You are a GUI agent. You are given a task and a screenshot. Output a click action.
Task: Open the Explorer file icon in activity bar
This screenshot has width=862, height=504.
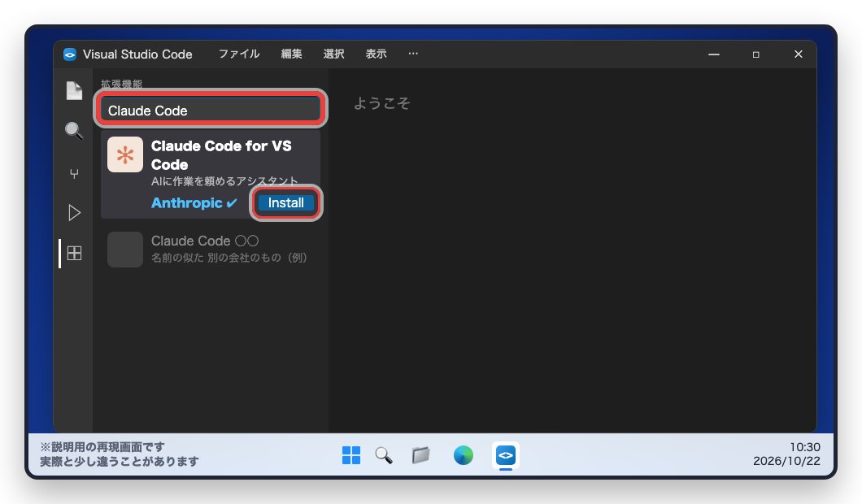[74, 91]
